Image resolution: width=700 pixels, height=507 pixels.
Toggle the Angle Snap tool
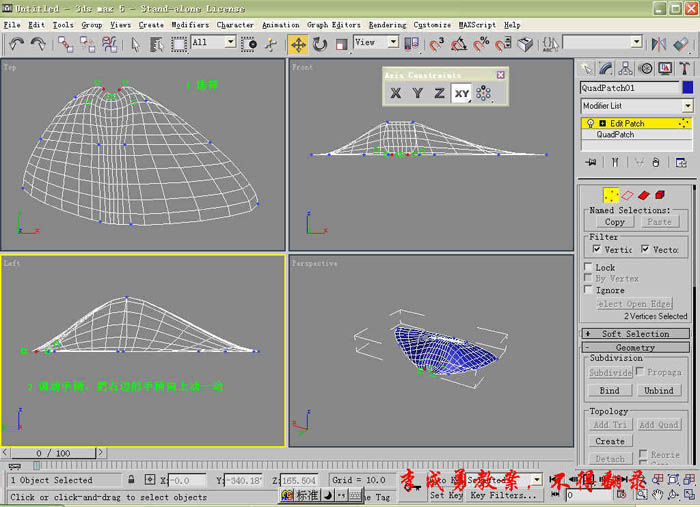click(x=458, y=44)
